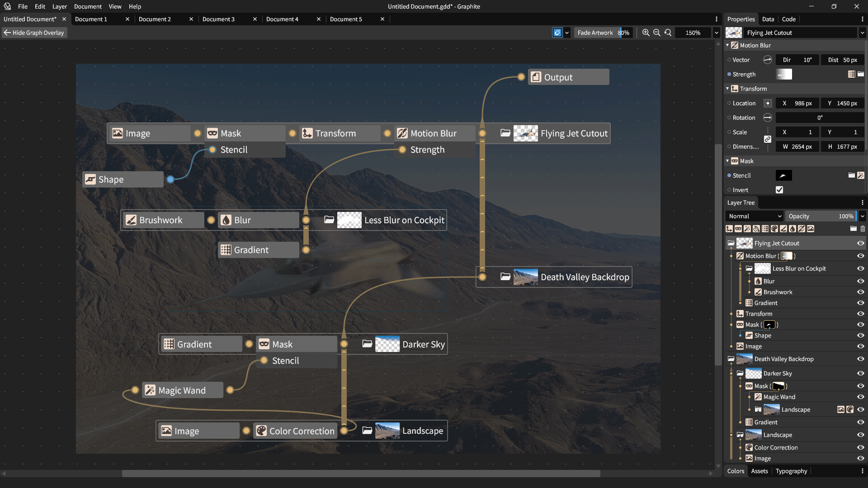Screen dimensions: 868x488
Task: Select the Magic Wand node icon
Action: pos(150,390)
